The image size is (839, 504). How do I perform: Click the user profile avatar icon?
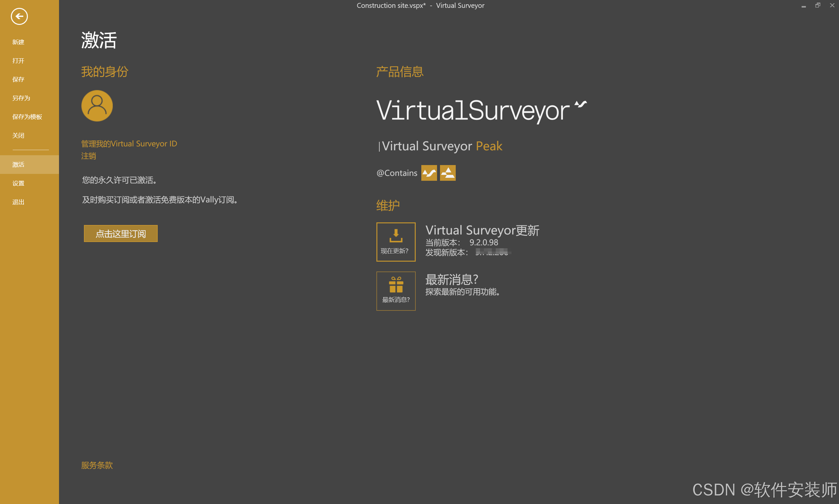[x=97, y=106]
